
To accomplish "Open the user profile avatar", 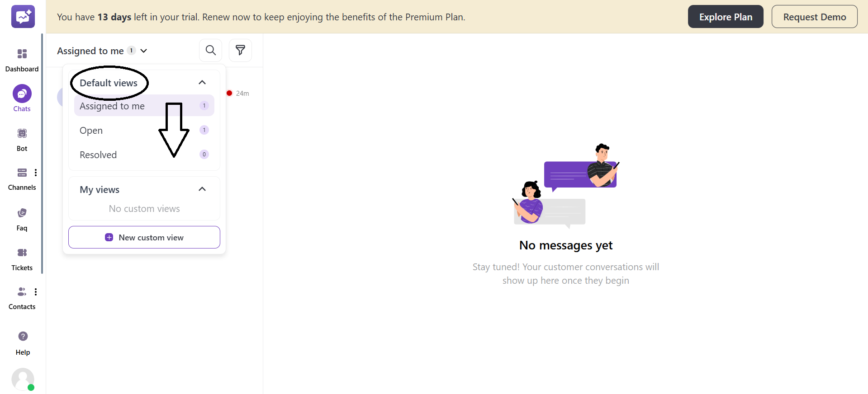I will tap(23, 379).
